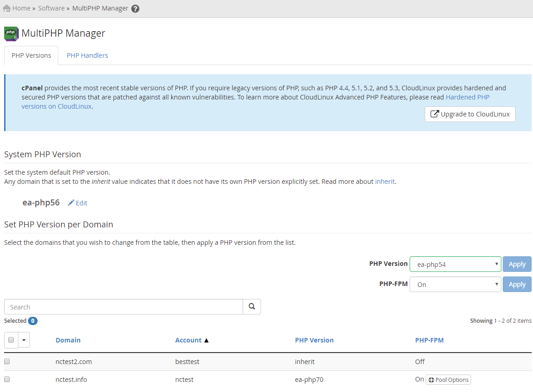
Task: Open the inherit documentation link
Action: tap(385, 182)
